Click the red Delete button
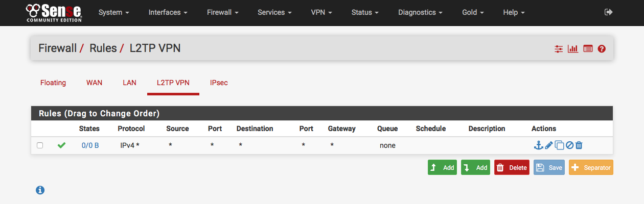 [x=512, y=167]
